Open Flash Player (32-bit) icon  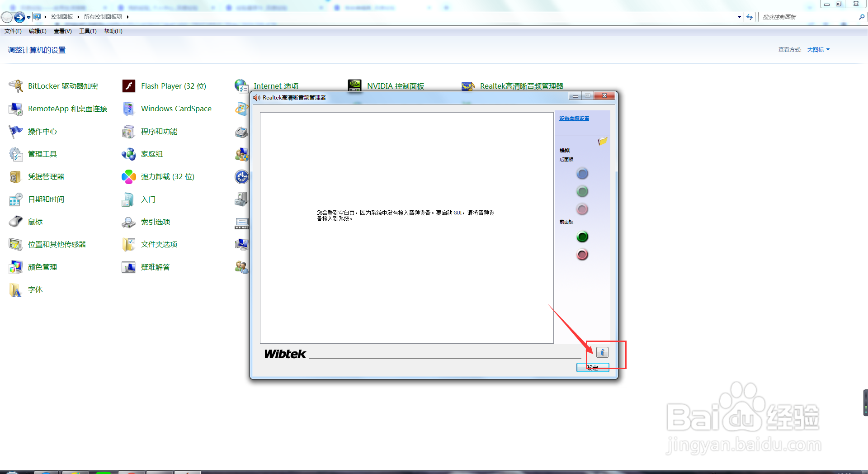[x=129, y=86]
